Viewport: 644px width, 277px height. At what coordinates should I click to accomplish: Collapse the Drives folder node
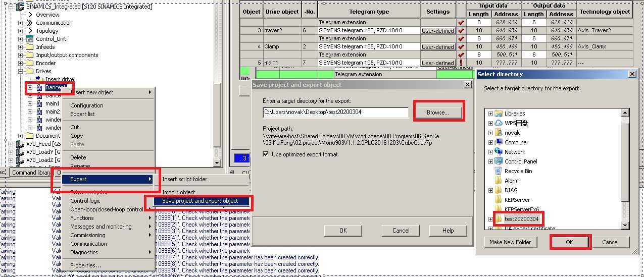pyautogui.click(x=21, y=71)
